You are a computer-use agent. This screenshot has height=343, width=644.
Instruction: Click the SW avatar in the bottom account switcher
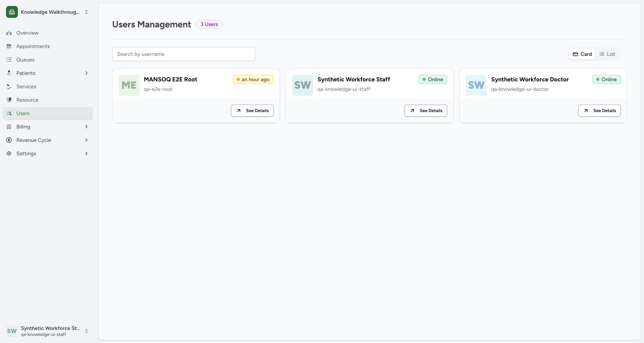pos(12,331)
